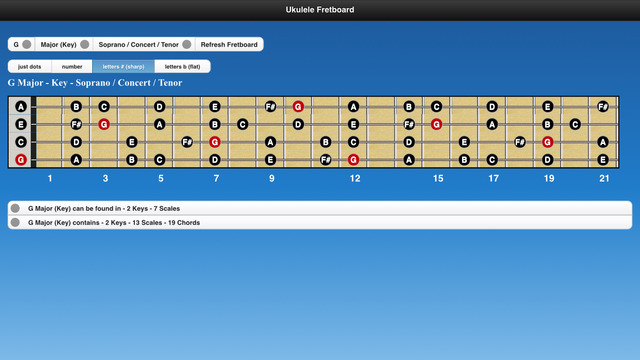This screenshot has width=640, height=360.
Task: Select 'letters # (sharp)' display tab
Action: [123, 67]
